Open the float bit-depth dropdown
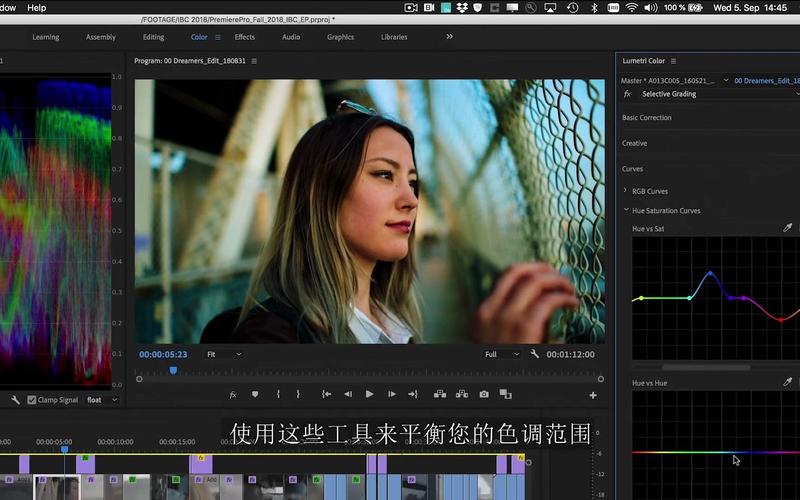 102,400
